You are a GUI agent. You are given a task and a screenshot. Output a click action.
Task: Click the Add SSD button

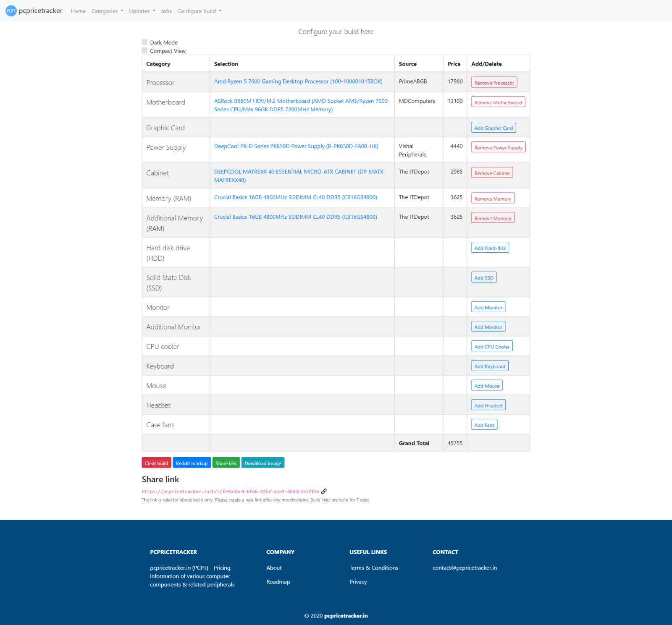(x=484, y=277)
